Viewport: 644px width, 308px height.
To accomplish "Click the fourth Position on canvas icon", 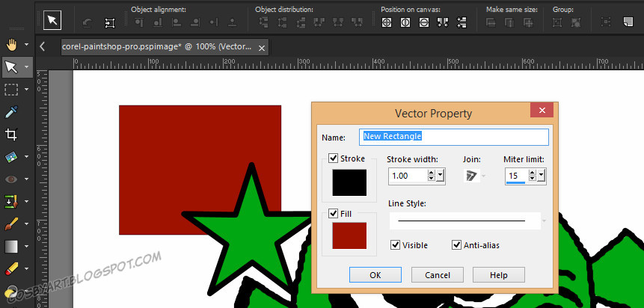I will [443, 22].
